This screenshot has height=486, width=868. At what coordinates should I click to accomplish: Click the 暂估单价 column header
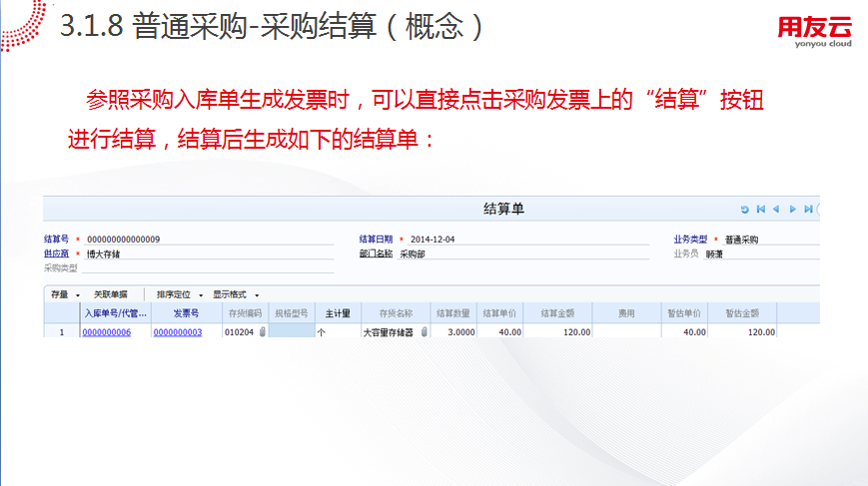pyautogui.click(x=685, y=313)
